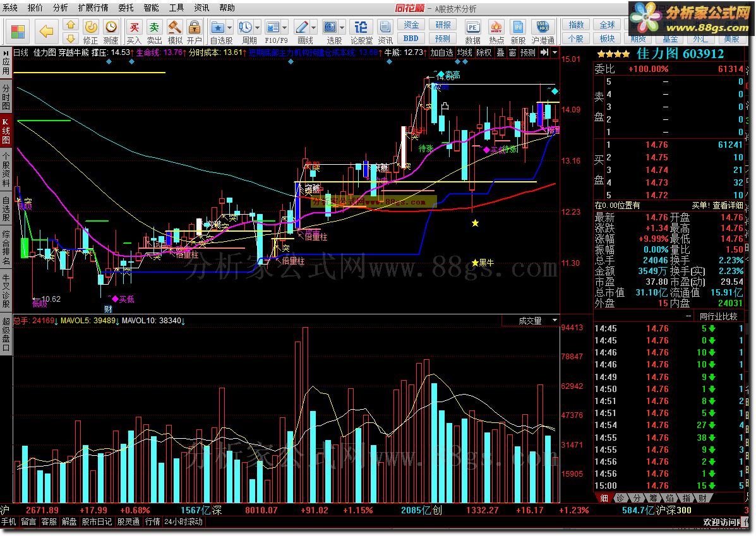Click the 周期 period clock icon
756x536 pixels.
coord(246,27)
